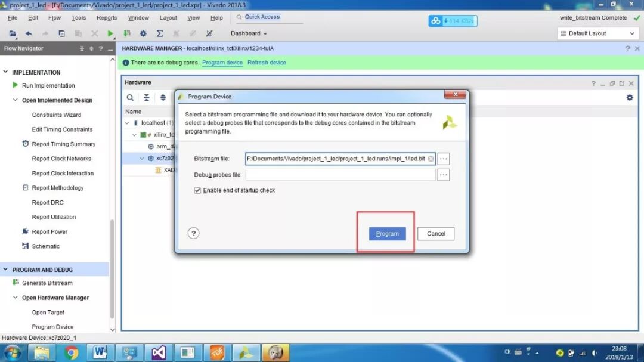Click the Debug probes file input field

pos(340,175)
